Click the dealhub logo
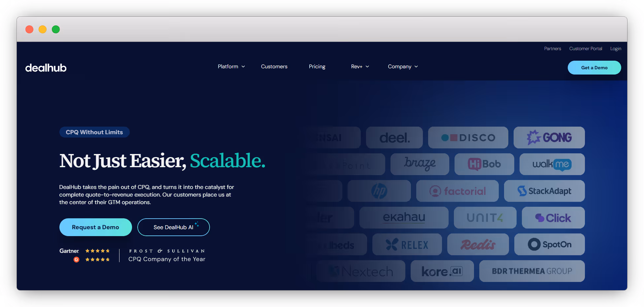This screenshot has height=307, width=644. tap(46, 68)
